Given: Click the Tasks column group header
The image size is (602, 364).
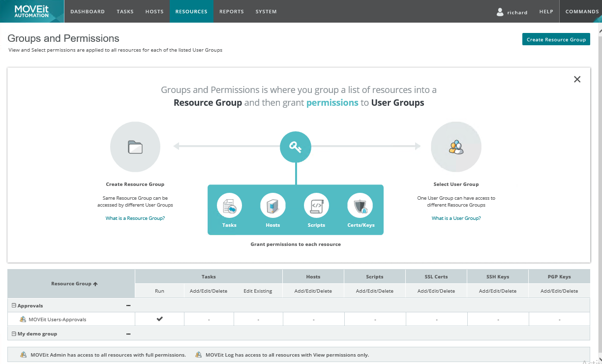Looking at the screenshot, I should pyautogui.click(x=209, y=276).
